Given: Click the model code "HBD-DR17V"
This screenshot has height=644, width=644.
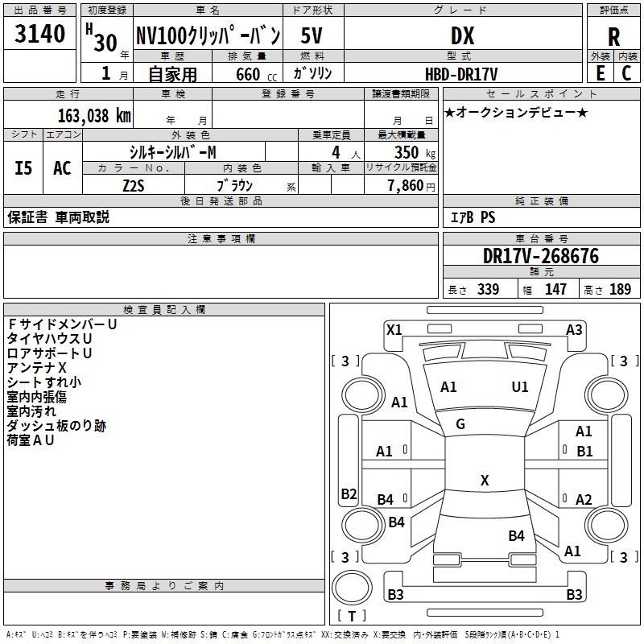Looking at the screenshot, I should point(461,74).
